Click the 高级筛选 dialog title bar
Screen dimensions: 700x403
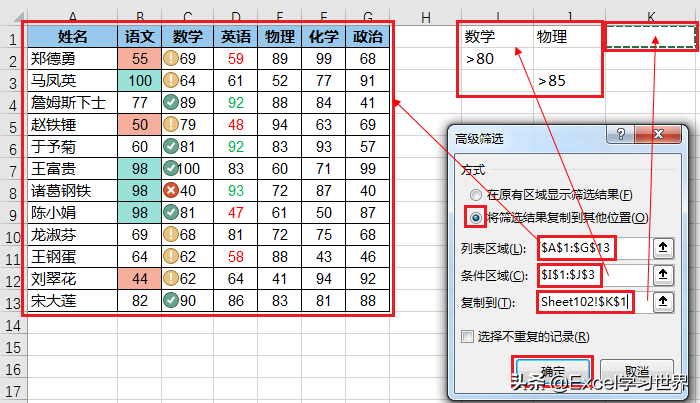[529, 138]
